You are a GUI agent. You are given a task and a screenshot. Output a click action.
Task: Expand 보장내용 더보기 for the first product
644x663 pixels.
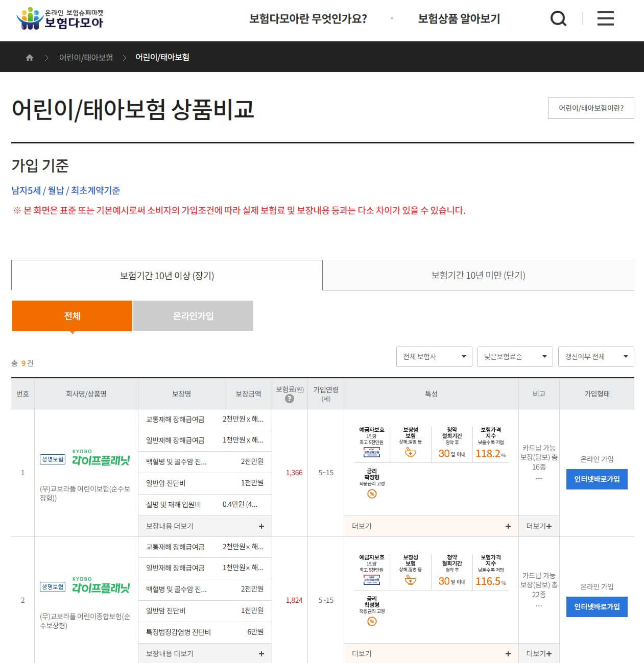[x=204, y=526]
